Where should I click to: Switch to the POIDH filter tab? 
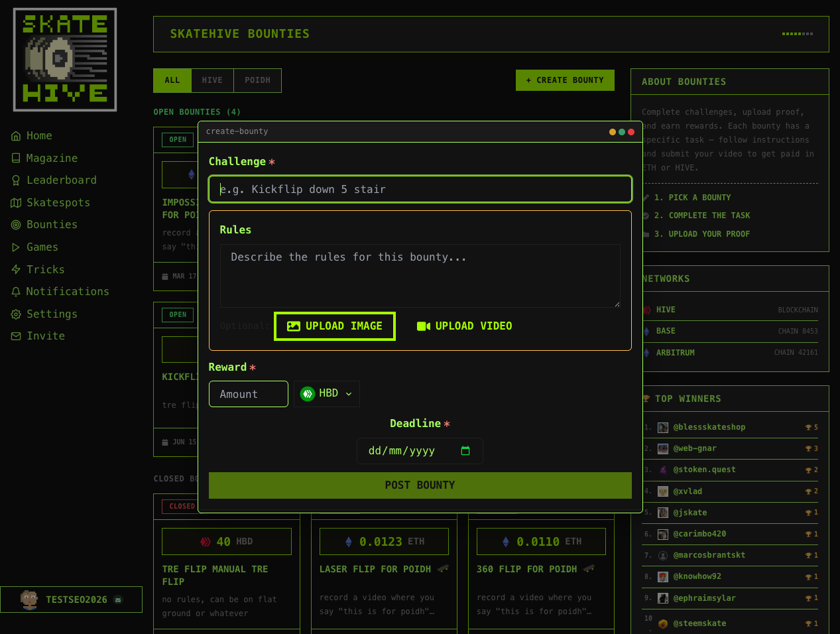(257, 80)
